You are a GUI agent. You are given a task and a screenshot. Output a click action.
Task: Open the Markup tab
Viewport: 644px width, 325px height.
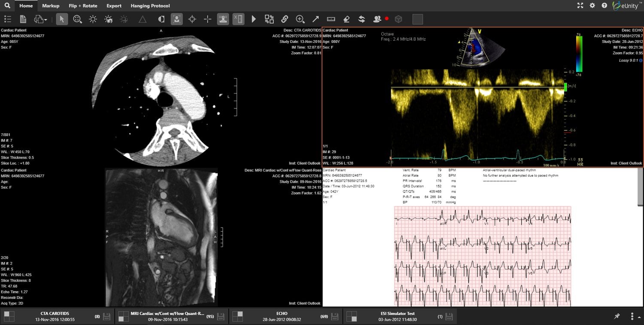[51, 6]
